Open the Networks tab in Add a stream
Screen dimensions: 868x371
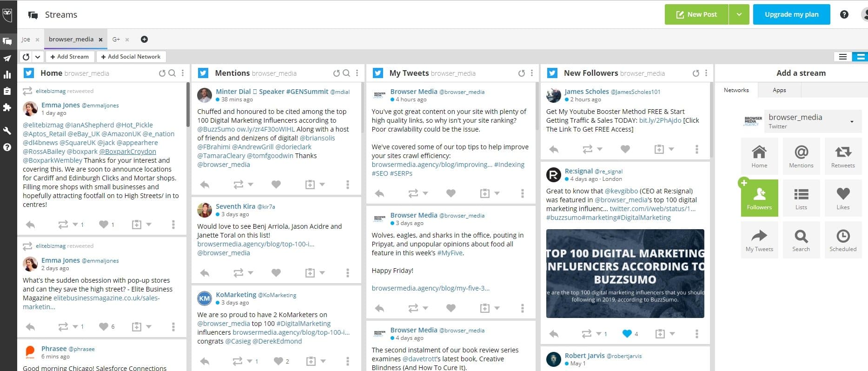(x=736, y=90)
